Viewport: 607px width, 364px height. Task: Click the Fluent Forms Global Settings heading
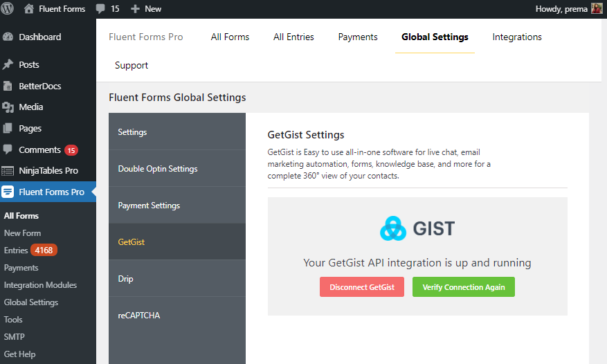click(177, 98)
